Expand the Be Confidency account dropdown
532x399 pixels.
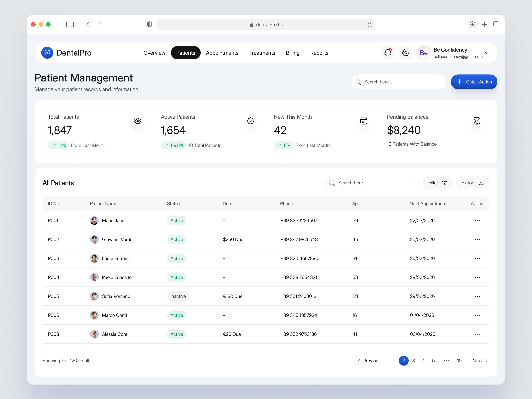[487, 53]
